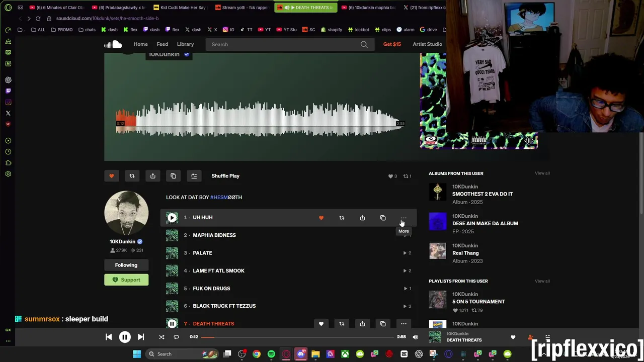Open Artist Studio
644x362 pixels.
tap(427, 44)
